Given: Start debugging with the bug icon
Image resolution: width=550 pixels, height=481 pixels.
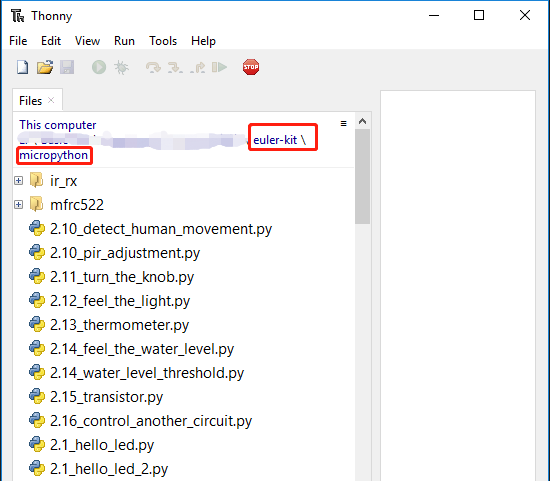Looking at the screenshot, I should click(x=121, y=67).
